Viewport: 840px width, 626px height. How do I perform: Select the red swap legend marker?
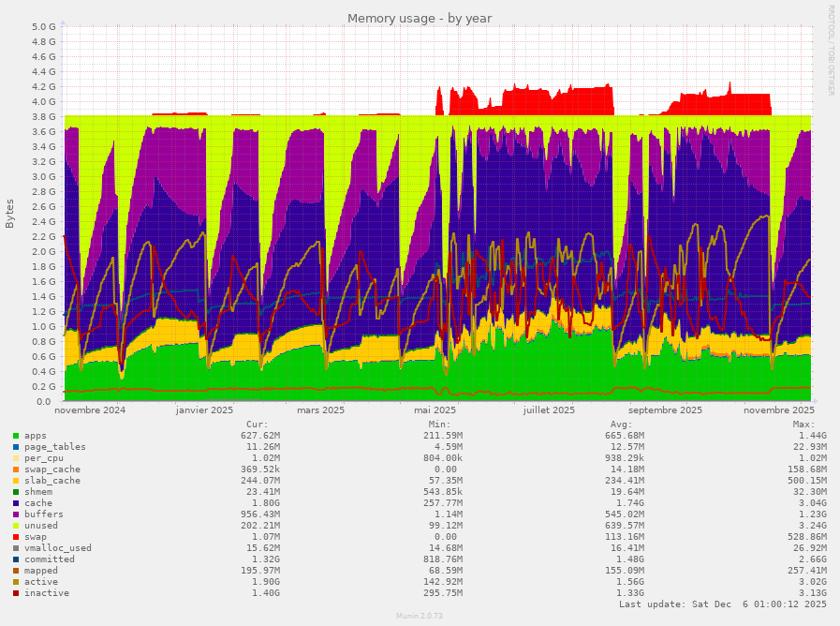pos(13,537)
